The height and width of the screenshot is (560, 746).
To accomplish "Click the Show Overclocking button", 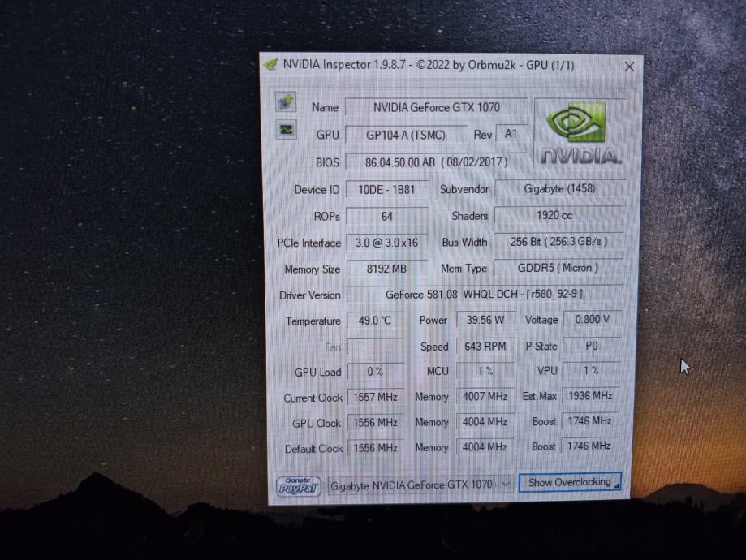I will [x=570, y=482].
